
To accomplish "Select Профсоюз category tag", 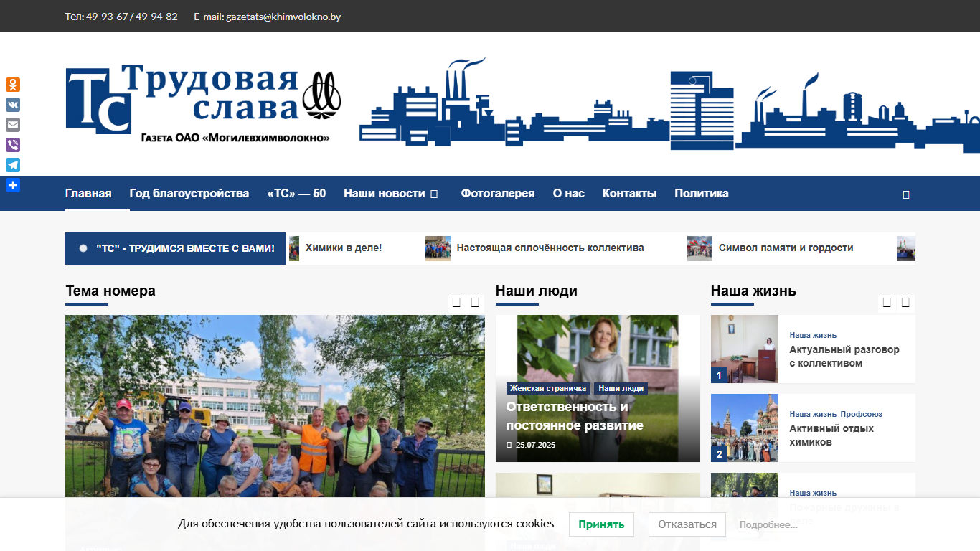I will (862, 414).
